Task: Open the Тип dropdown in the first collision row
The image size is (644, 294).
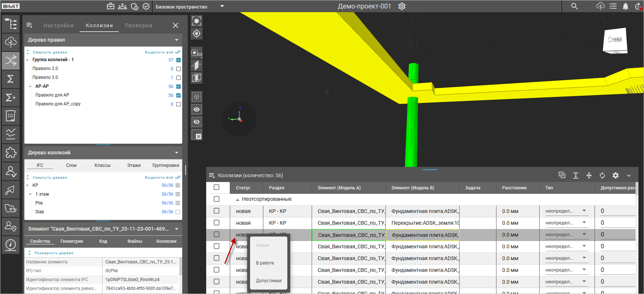Action: tap(584, 211)
